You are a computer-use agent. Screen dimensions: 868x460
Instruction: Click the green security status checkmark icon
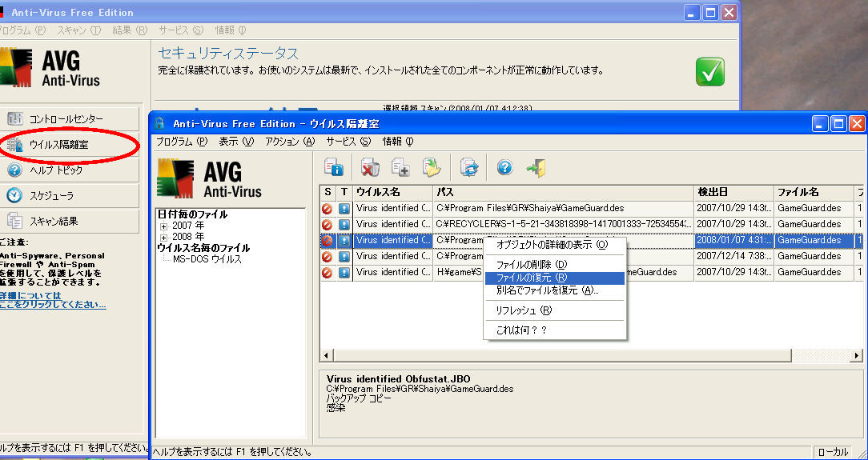pyautogui.click(x=710, y=71)
